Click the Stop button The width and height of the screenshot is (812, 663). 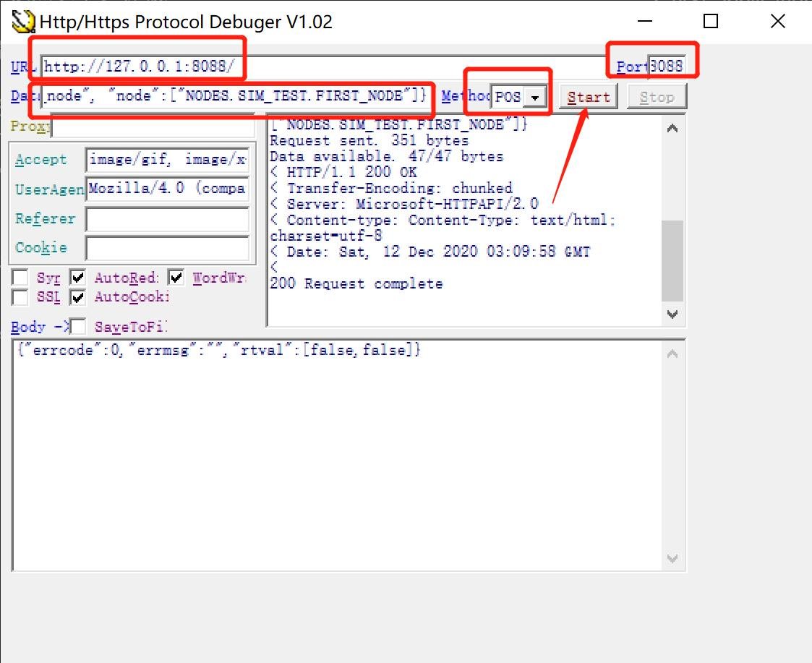click(x=657, y=97)
